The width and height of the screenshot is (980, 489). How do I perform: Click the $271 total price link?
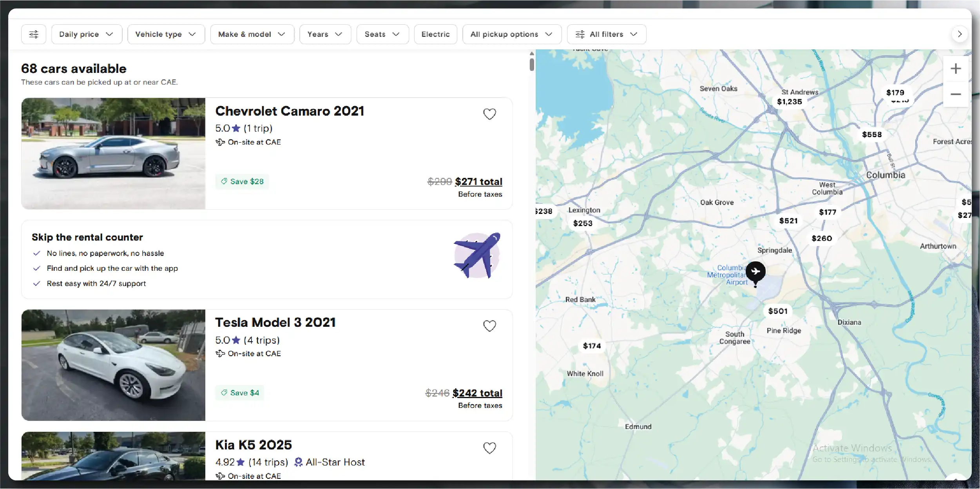(x=478, y=182)
